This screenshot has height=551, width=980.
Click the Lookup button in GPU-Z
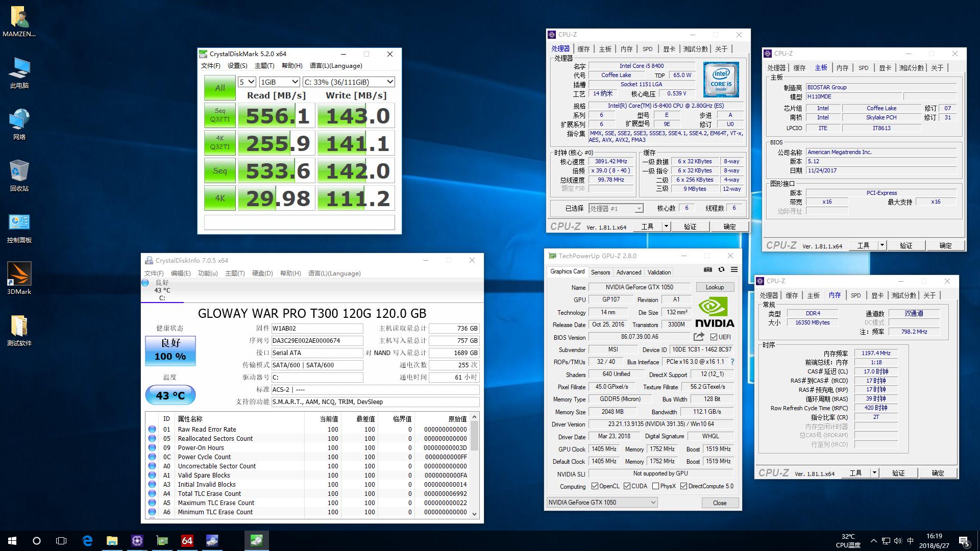pyautogui.click(x=715, y=287)
